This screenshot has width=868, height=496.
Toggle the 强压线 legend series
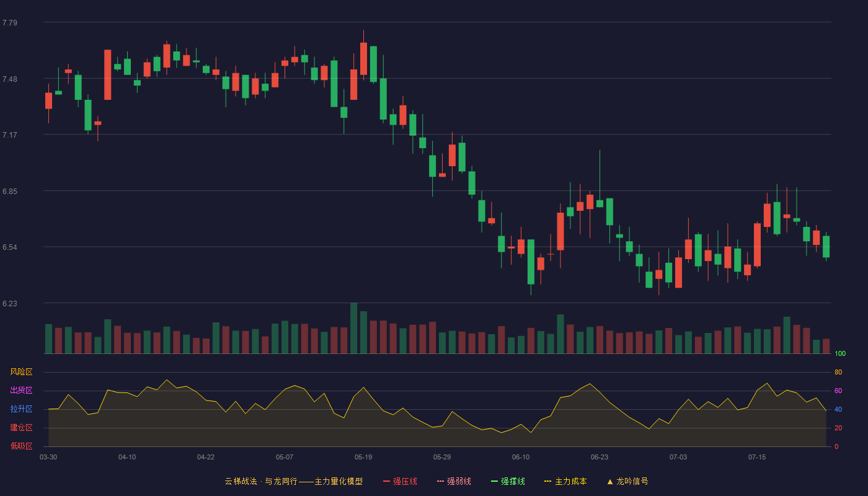[400, 481]
